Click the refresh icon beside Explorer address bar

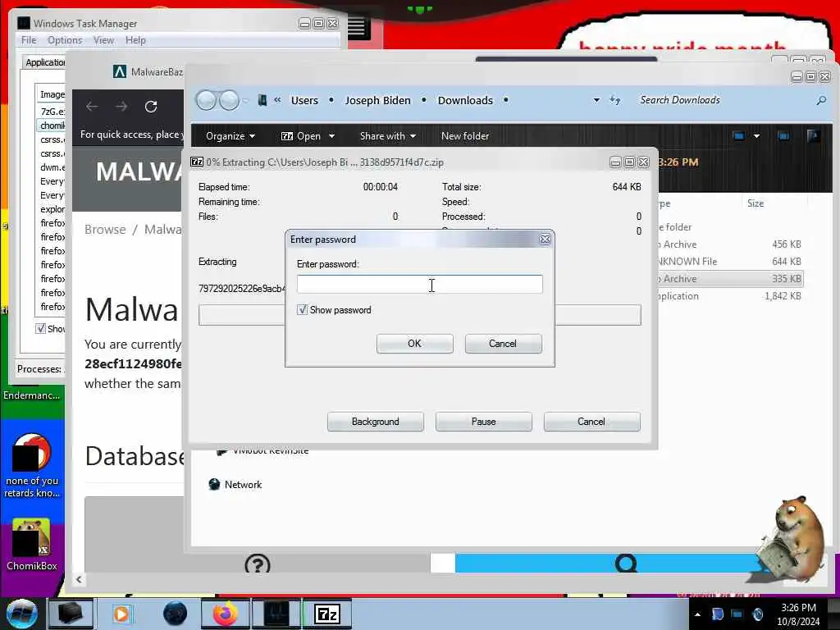click(x=615, y=100)
